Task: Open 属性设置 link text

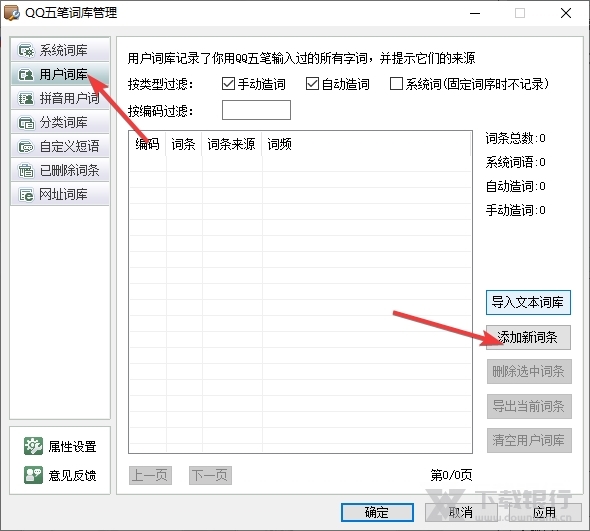Action: coord(73,447)
